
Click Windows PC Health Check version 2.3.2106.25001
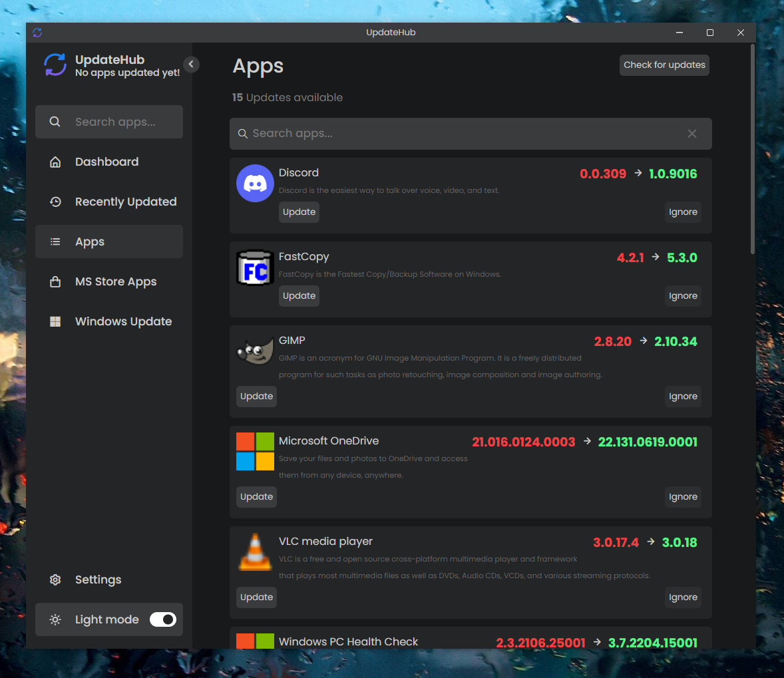point(540,643)
